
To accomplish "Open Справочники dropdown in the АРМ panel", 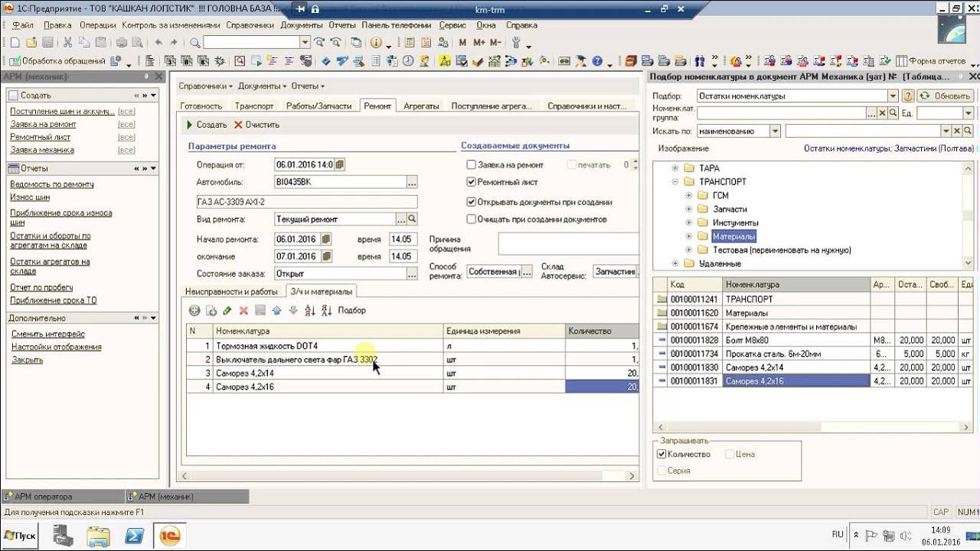I will point(206,86).
